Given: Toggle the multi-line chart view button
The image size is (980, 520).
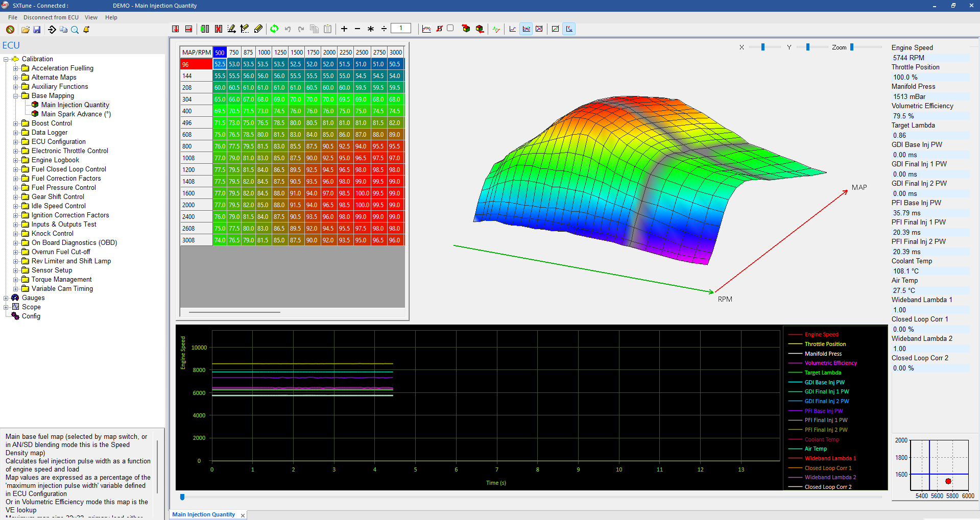Looking at the screenshot, I should click(x=526, y=29).
